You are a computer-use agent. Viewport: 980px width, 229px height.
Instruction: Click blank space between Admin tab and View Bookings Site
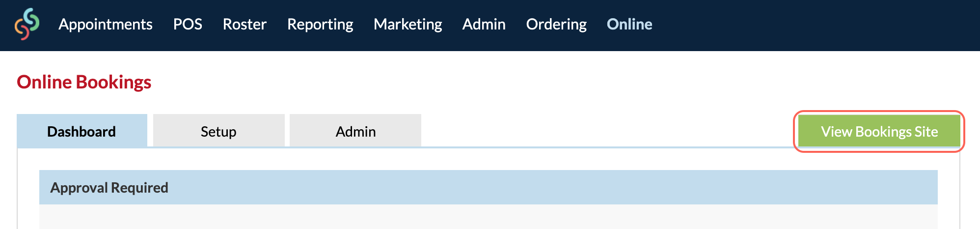[x=609, y=130]
